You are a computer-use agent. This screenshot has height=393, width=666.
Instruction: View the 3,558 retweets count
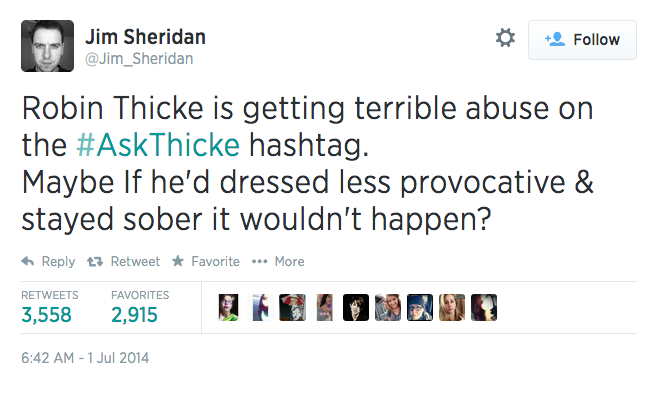(x=46, y=315)
